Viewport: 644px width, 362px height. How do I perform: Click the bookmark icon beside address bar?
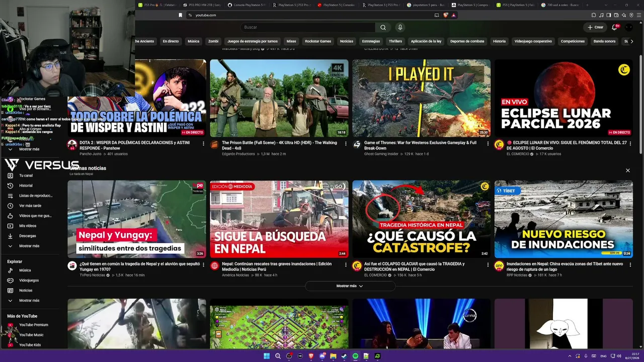[180, 15]
